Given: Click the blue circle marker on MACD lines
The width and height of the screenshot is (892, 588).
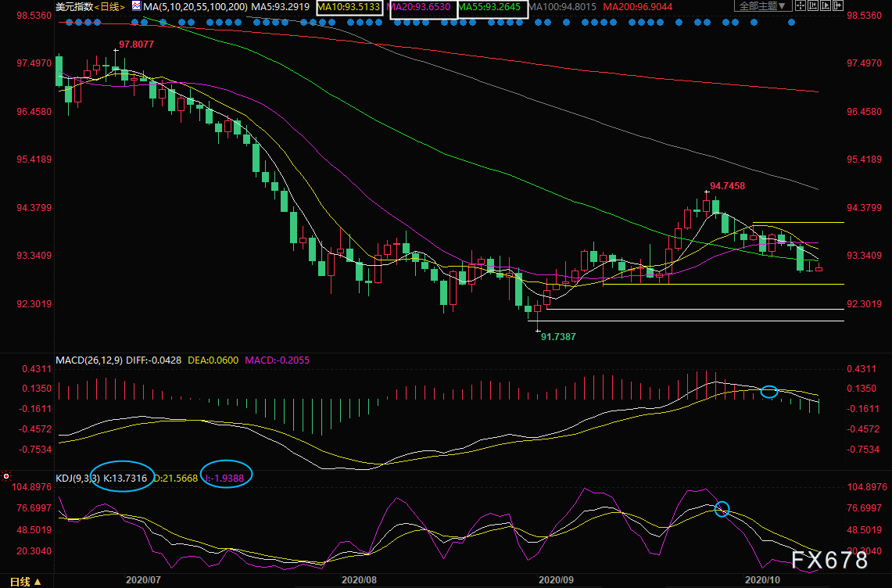Looking at the screenshot, I should coord(769,392).
